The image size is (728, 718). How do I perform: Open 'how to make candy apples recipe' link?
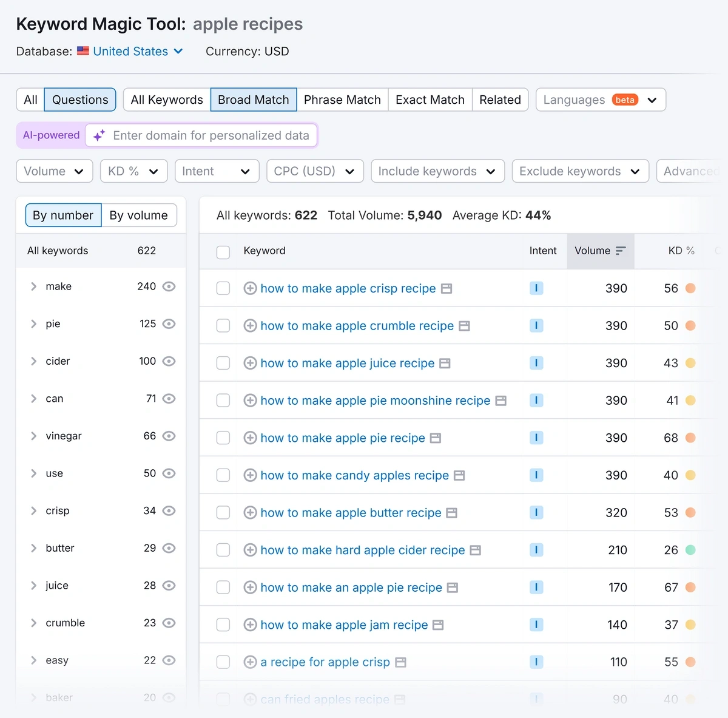pos(355,475)
